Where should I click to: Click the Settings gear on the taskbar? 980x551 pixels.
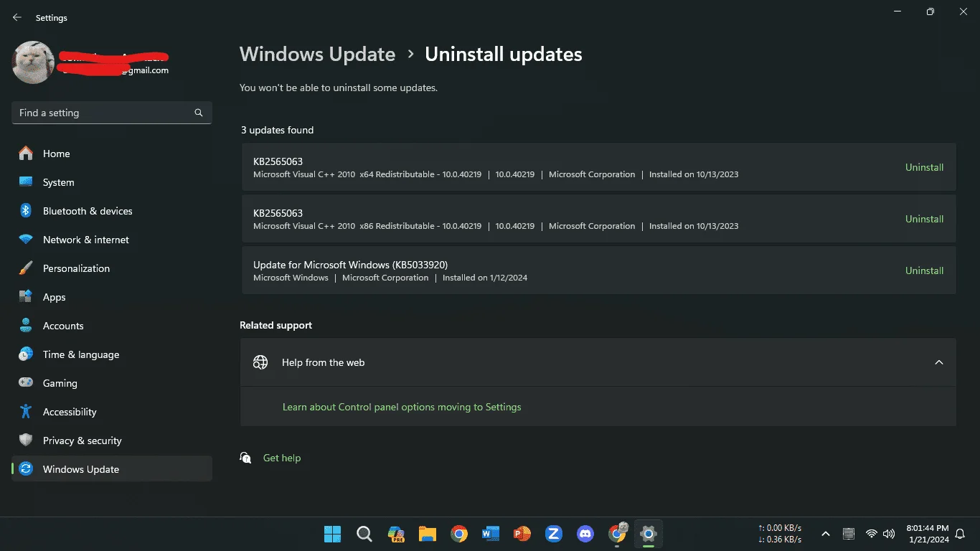[x=649, y=534]
